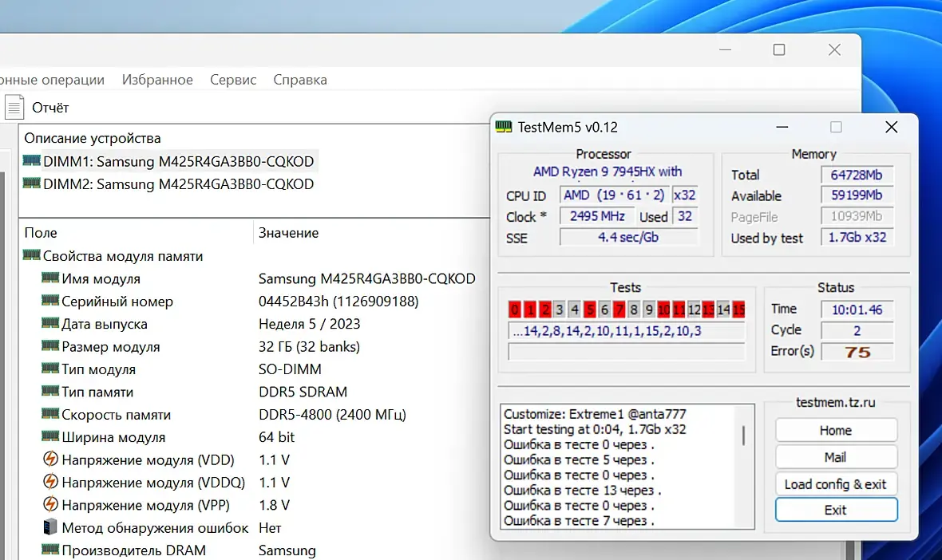
Task: Click the DIMM1 memory module icon
Action: (32, 161)
